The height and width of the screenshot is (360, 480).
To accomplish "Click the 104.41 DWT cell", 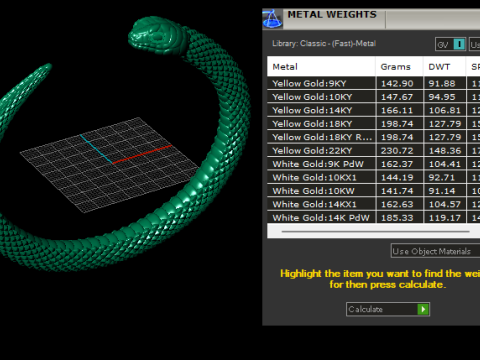I will pyautogui.click(x=445, y=164).
